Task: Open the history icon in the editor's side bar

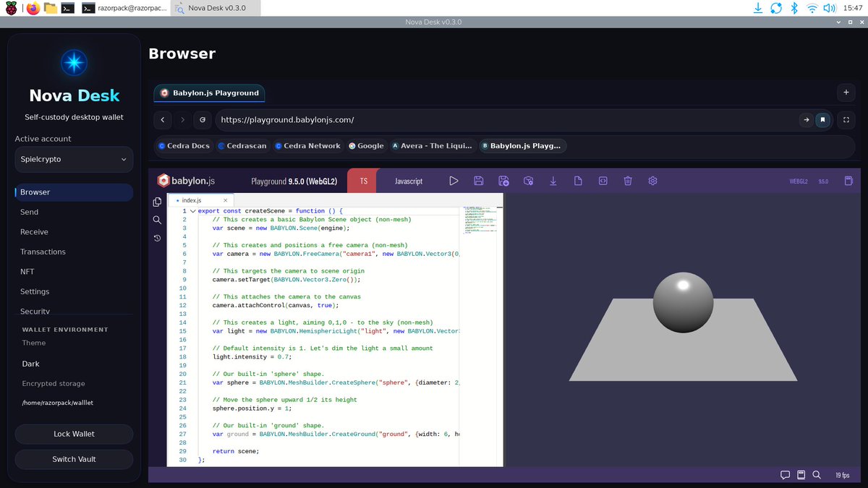Action: point(157,238)
